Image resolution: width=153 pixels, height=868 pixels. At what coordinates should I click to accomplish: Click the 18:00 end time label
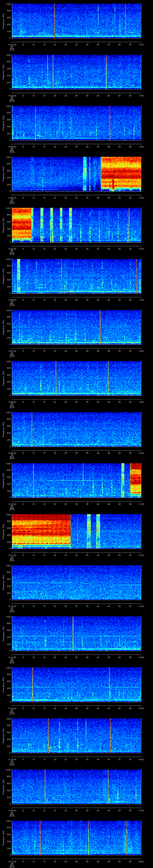point(141,861)
